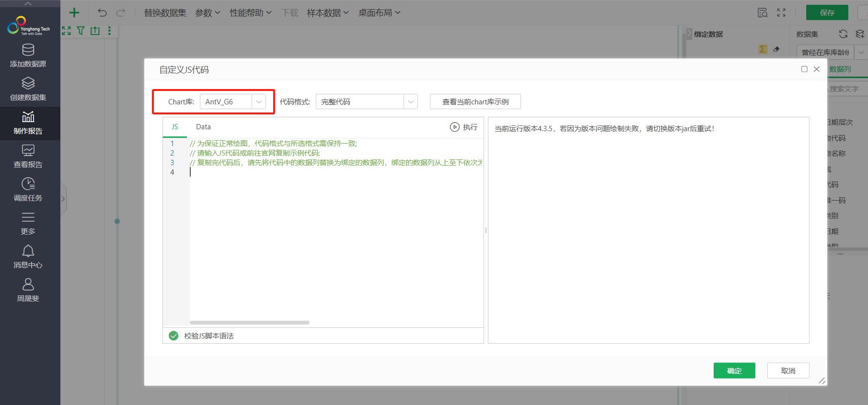Image resolution: width=868 pixels, height=405 pixels.
Task: Click the dialog resize handle corner
Action: [822, 381]
